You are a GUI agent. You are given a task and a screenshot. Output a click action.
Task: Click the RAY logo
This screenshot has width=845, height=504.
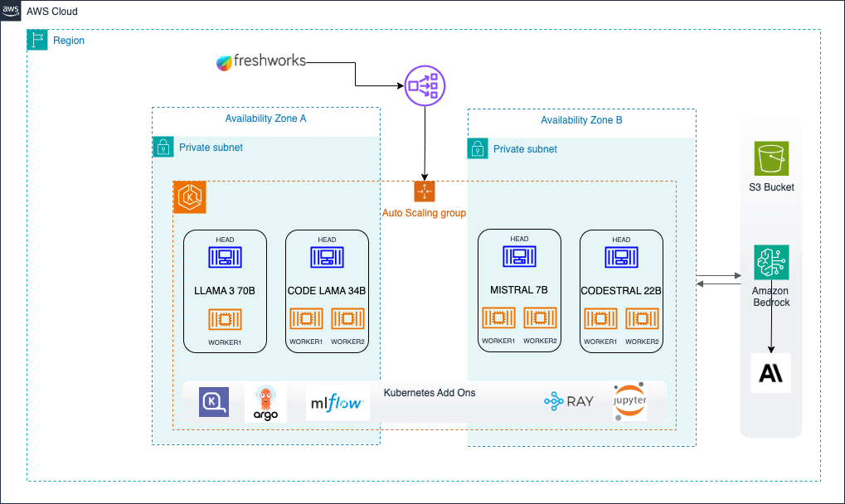point(569,402)
